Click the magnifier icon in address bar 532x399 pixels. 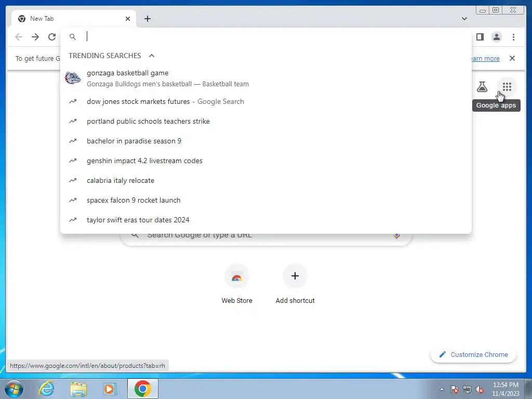pyautogui.click(x=73, y=37)
